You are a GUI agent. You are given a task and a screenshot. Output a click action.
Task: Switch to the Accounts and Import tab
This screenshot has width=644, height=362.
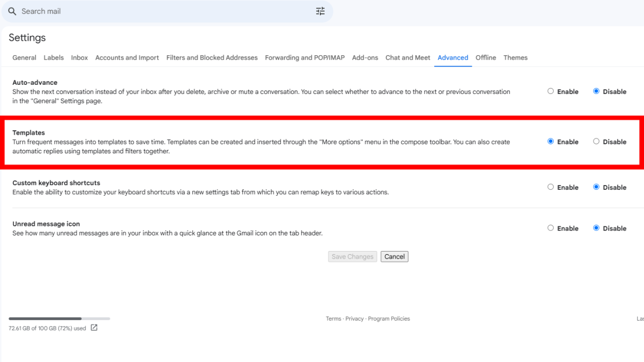(127, 57)
